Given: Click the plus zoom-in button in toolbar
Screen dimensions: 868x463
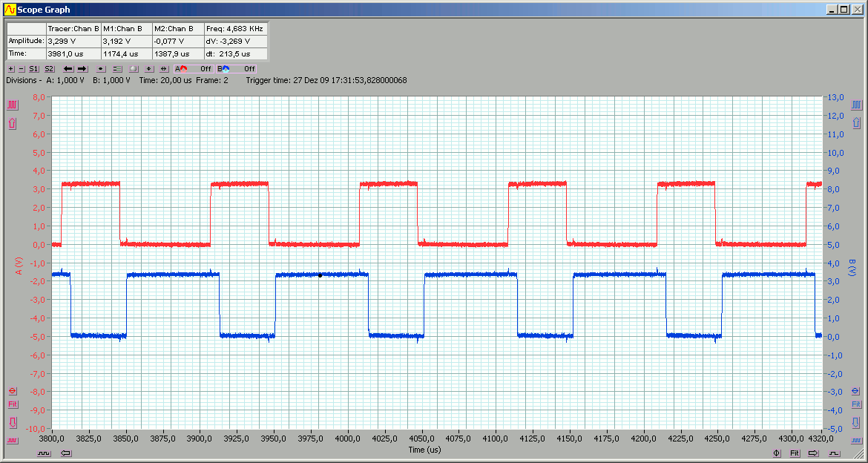Looking at the screenshot, I should click(12, 69).
